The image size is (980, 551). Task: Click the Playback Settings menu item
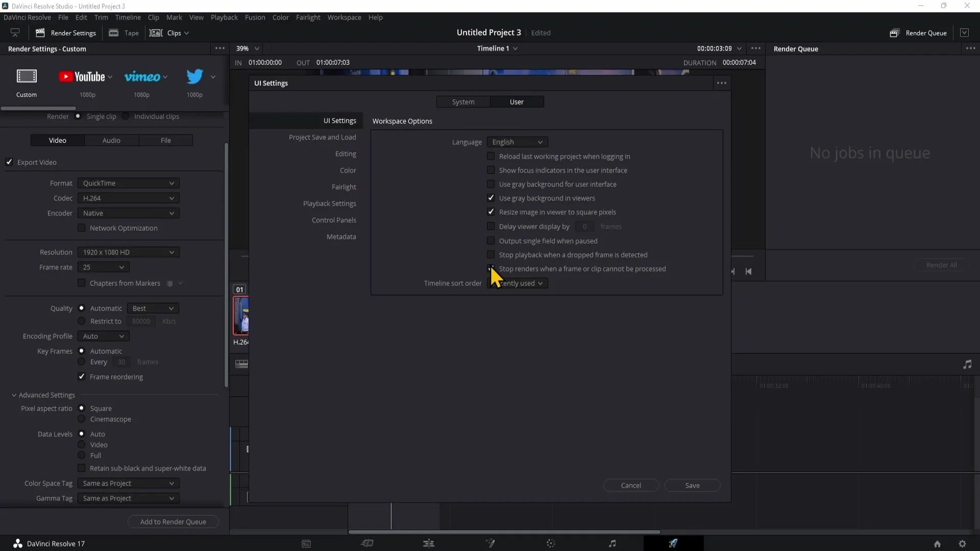[x=330, y=203]
